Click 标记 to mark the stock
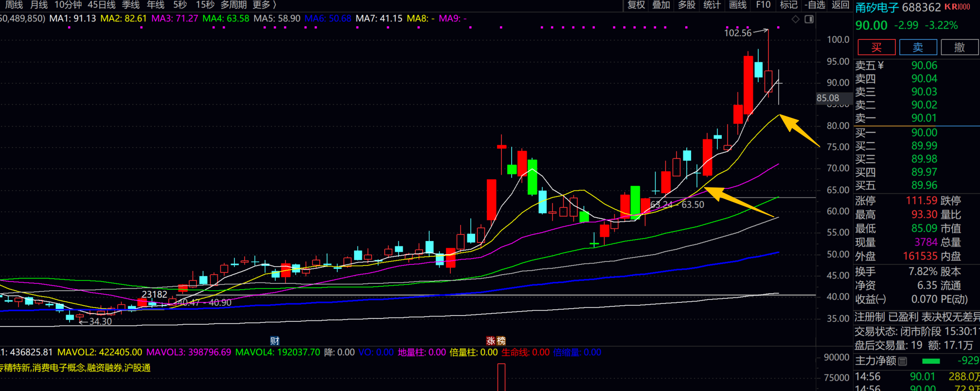 (x=788, y=5)
